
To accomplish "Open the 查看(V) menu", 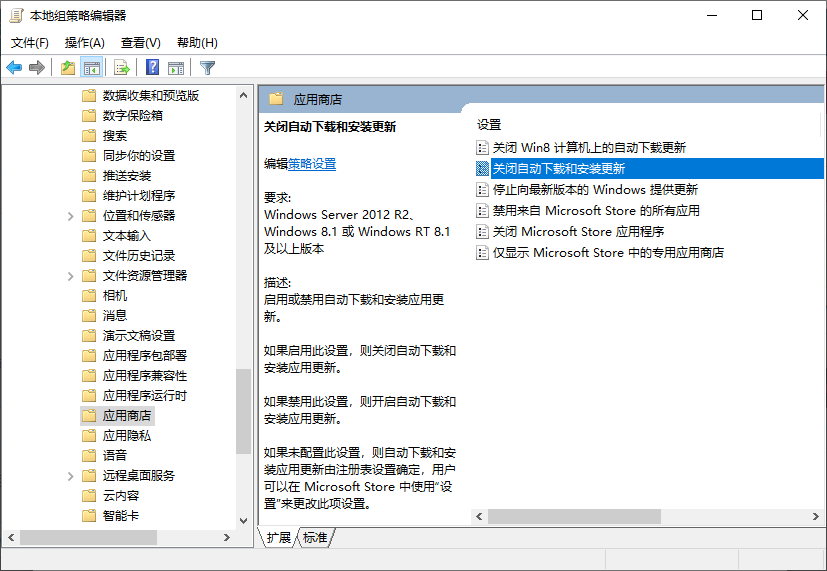I will click(x=140, y=43).
